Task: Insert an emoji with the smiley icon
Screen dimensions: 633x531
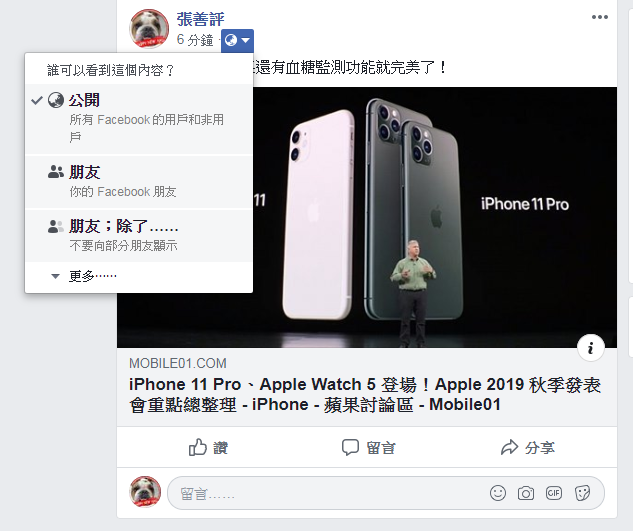Action: (497, 493)
